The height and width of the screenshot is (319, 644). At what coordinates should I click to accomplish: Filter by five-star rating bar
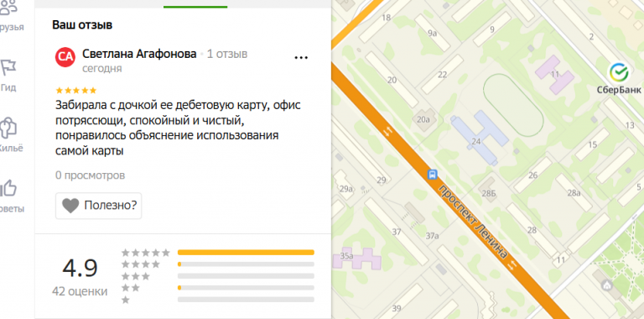(x=246, y=253)
